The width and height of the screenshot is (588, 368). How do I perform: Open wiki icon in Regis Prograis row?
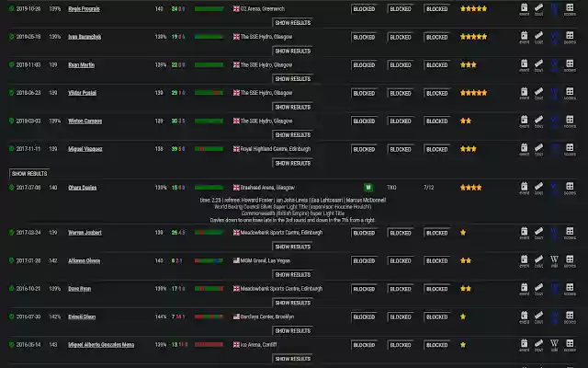point(554,9)
